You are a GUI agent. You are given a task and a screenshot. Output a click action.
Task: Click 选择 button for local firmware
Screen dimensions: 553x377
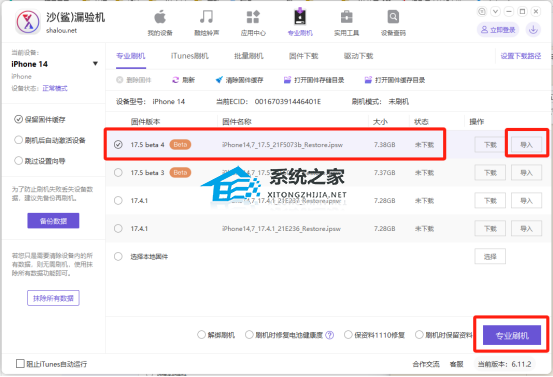click(490, 256)
